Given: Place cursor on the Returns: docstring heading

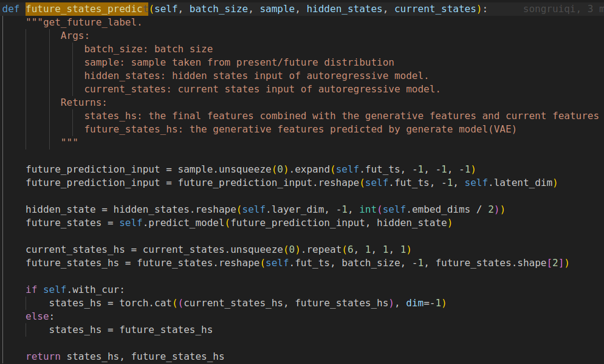Looking at the screenshot, I should pos(83,102).
